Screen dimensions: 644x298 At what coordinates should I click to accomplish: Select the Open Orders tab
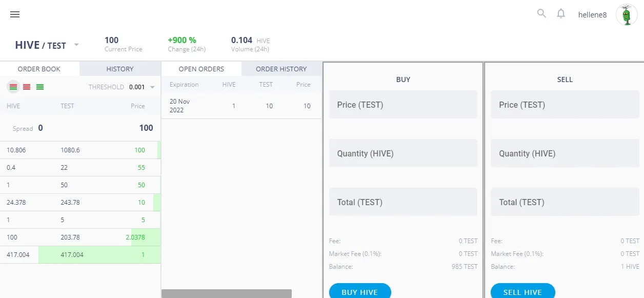coord(202,69)
